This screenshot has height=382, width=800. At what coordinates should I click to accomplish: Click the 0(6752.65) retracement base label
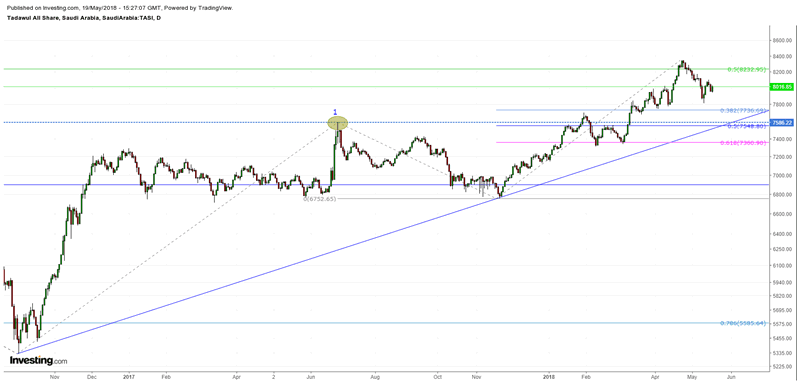click(320, 199)
